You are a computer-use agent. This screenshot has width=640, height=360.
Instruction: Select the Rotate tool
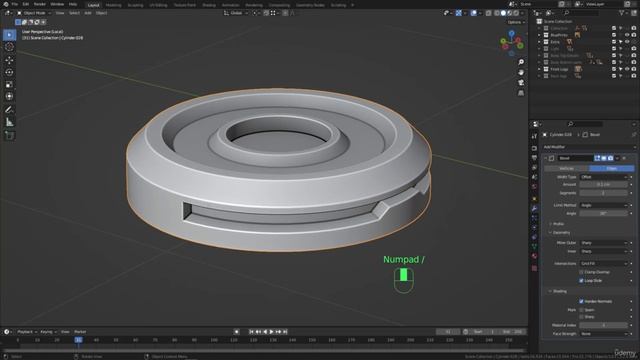pyautogui.click(x=9, y=72)
